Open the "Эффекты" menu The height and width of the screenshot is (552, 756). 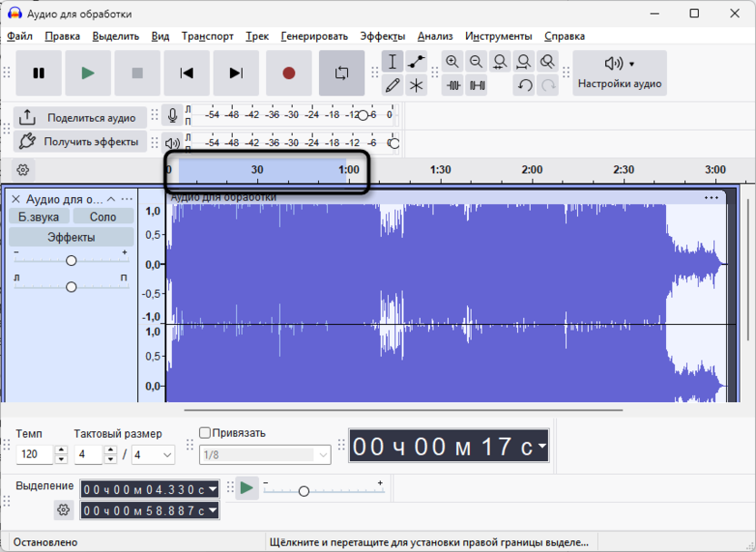pyautogui.click(x=382, y=36)
